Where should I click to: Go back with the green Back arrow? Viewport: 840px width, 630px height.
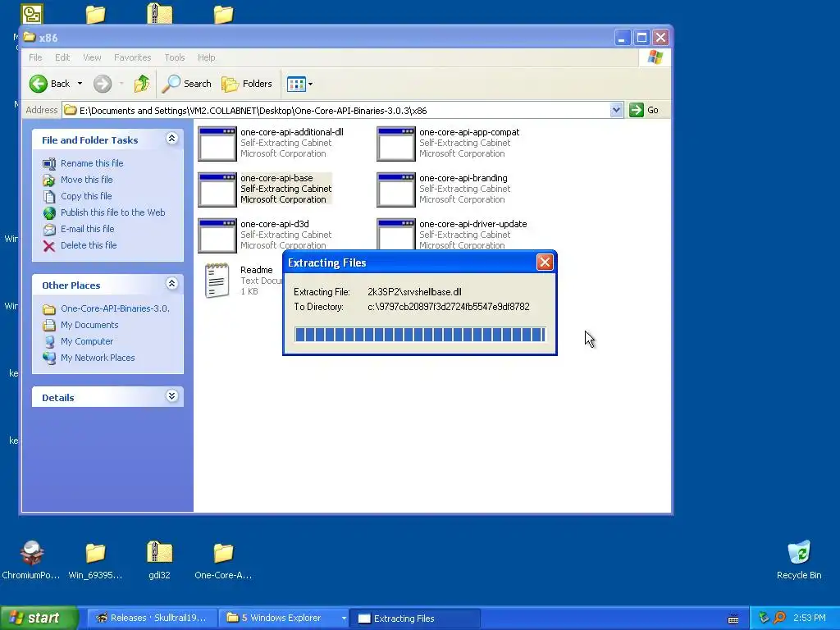(49, 84)
